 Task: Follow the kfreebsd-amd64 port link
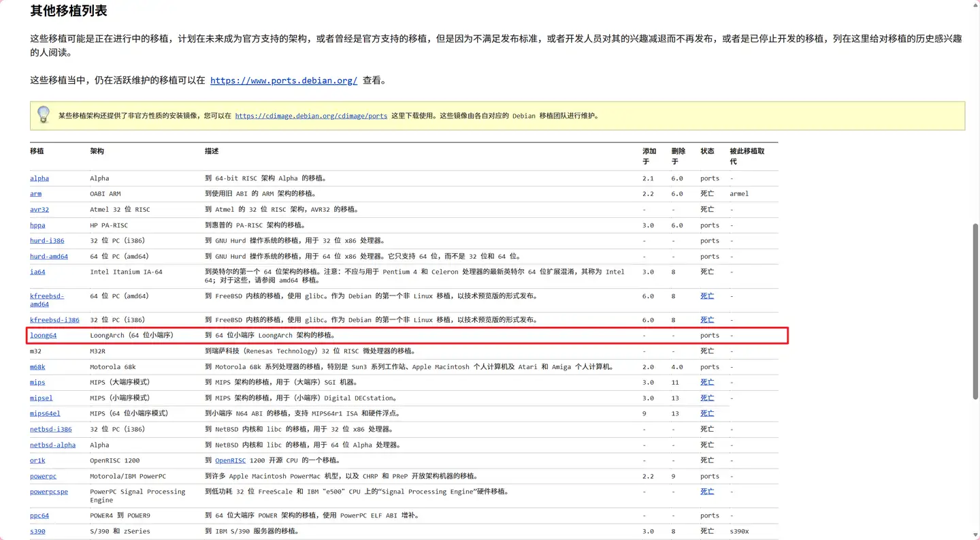(47, 300)
